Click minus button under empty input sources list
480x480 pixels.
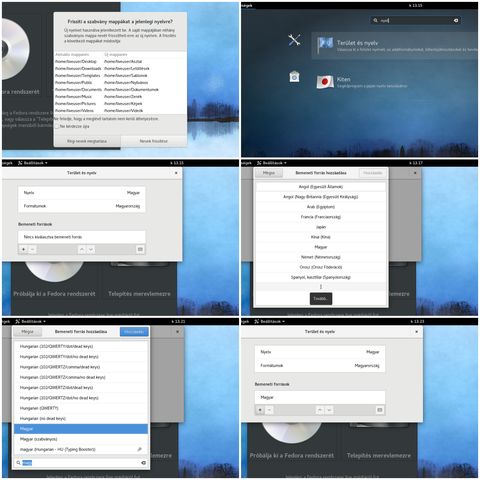click(32, 249)
